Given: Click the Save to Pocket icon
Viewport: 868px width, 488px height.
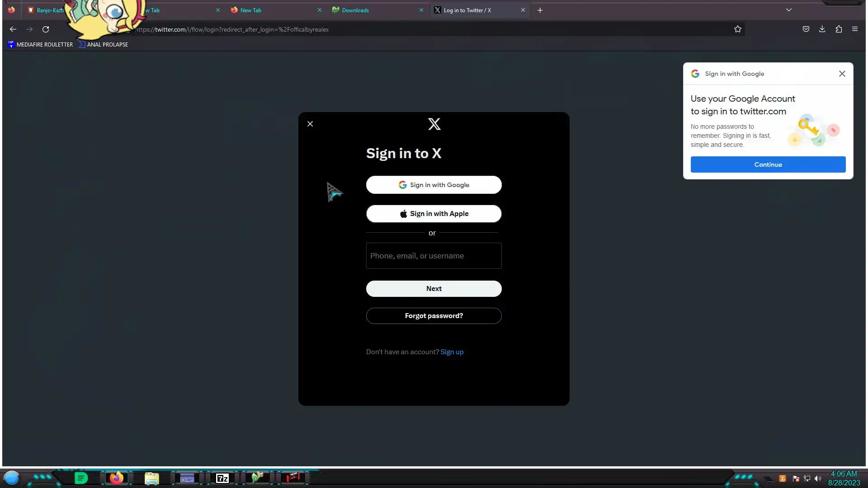Looking at the screenshot, I should 806,29.
